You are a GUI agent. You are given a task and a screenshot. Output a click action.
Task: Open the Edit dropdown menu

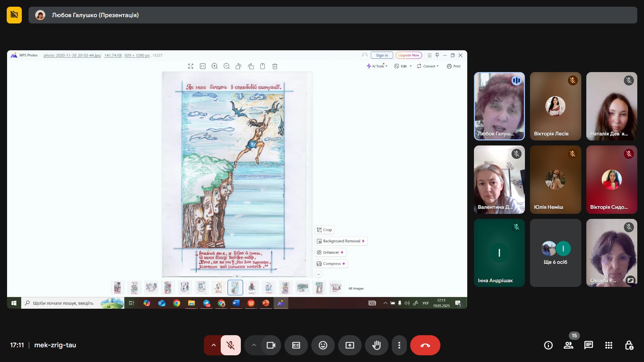click(x=403, y=66)
